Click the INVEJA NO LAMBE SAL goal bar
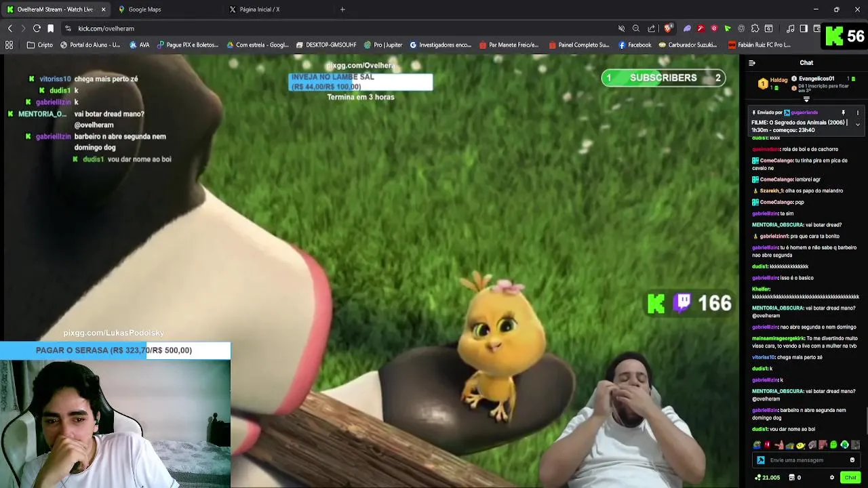This screenshot has width=868, height=488. point(361,81)
